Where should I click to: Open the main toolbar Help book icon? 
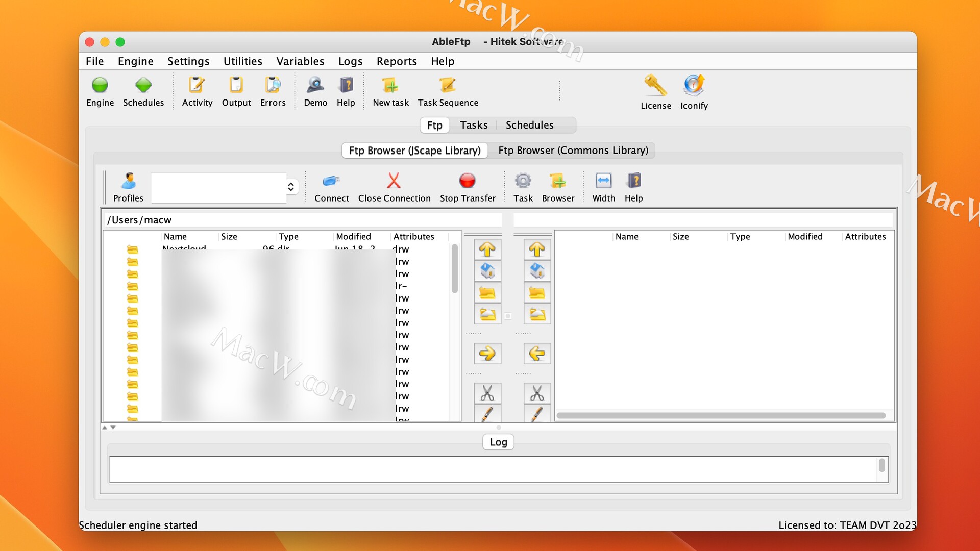coord(346,85)
